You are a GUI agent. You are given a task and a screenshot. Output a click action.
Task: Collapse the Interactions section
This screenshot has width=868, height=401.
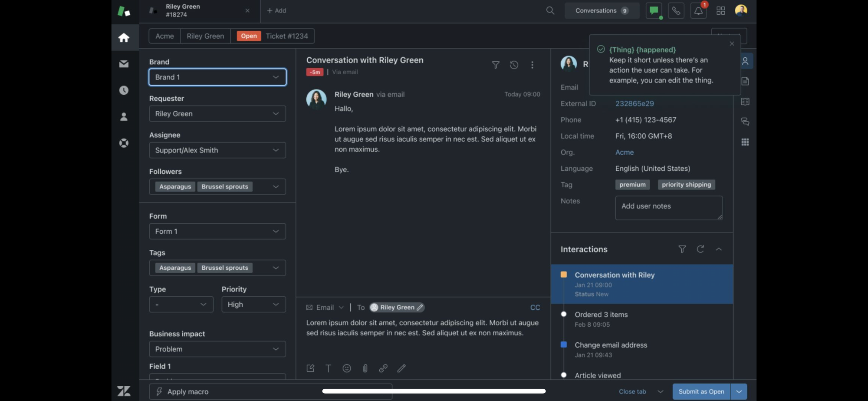pos(719,249)
